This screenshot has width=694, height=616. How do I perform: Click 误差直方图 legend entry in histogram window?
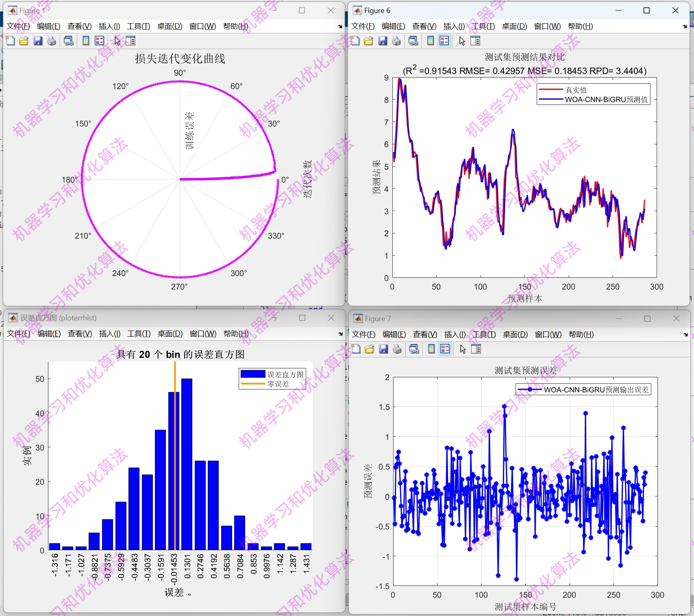click(285, 374)
